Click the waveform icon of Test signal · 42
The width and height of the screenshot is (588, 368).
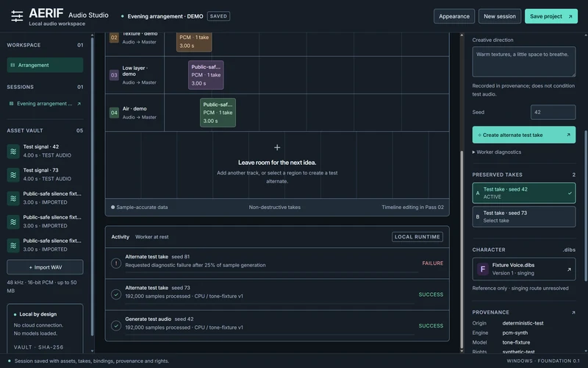13,152
